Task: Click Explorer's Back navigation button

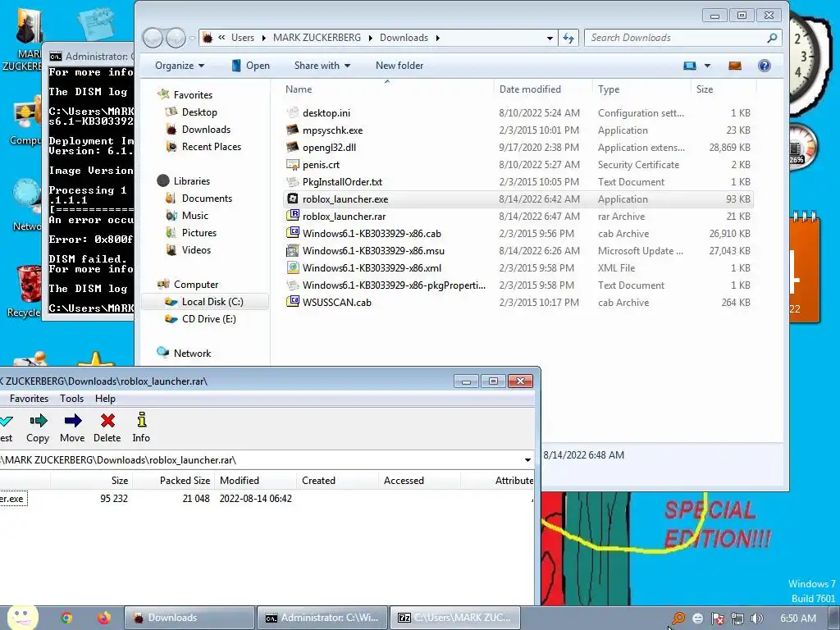Action: click(153, 38)
